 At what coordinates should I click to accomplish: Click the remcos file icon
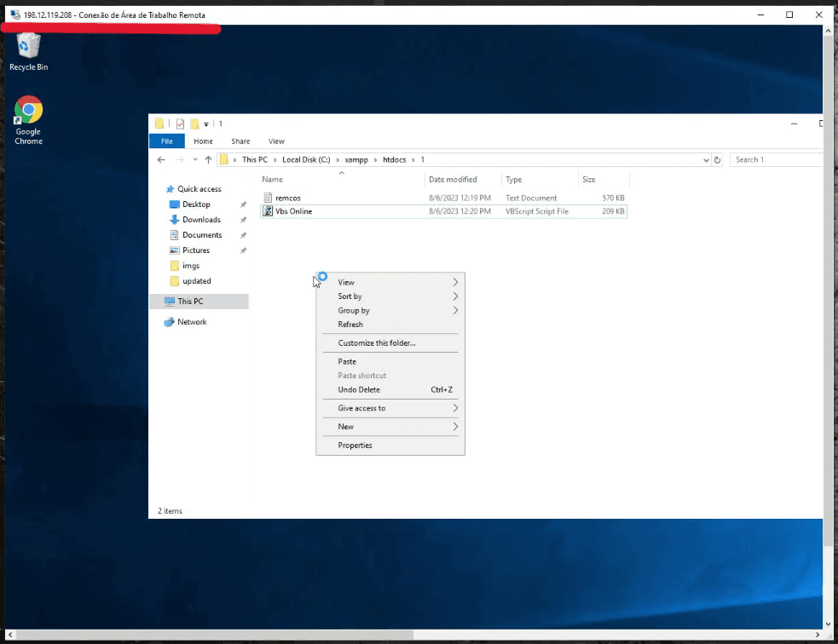268,198
